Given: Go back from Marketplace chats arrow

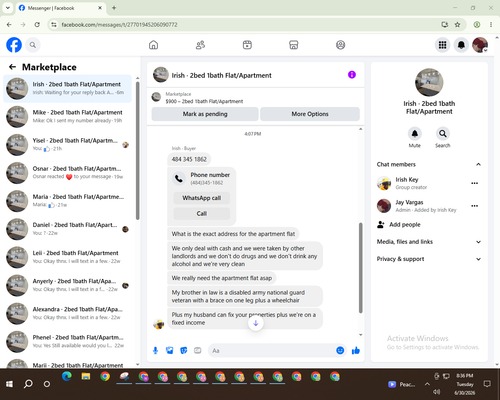Looking at the screenshot, I should tap(12, 67).
